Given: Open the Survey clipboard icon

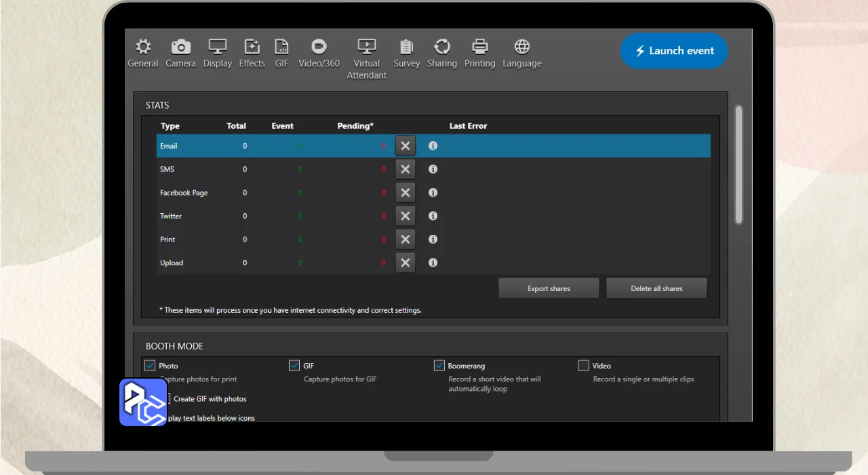Looking at the screenshot, I should (x=406, y=47).
